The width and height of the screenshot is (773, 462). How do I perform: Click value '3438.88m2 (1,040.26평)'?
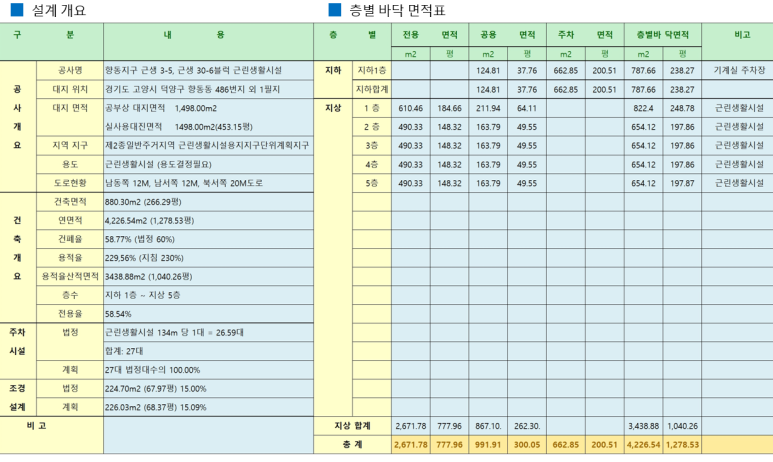[209, 277]
